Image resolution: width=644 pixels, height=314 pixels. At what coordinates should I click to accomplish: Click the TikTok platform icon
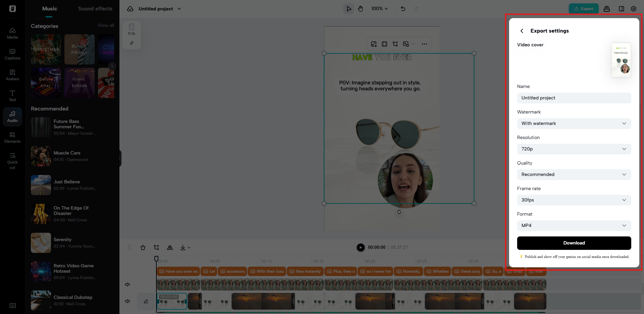(x=132, y=43)
